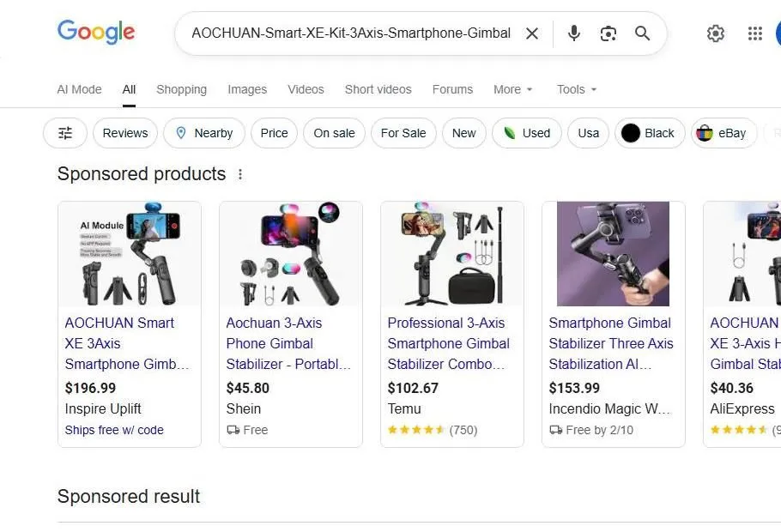Open the Images results tab
The width and height of the screenshot is (781, 532).
247,89
